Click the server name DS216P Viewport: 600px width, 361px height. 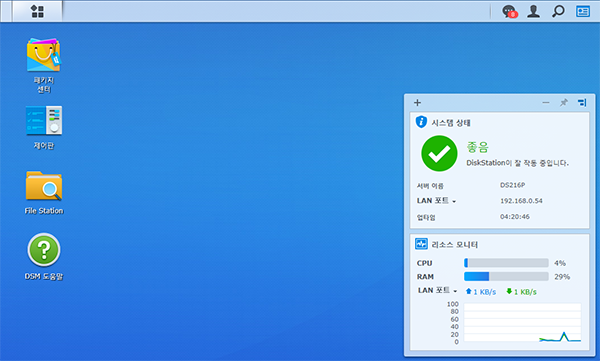coord(512,185)
